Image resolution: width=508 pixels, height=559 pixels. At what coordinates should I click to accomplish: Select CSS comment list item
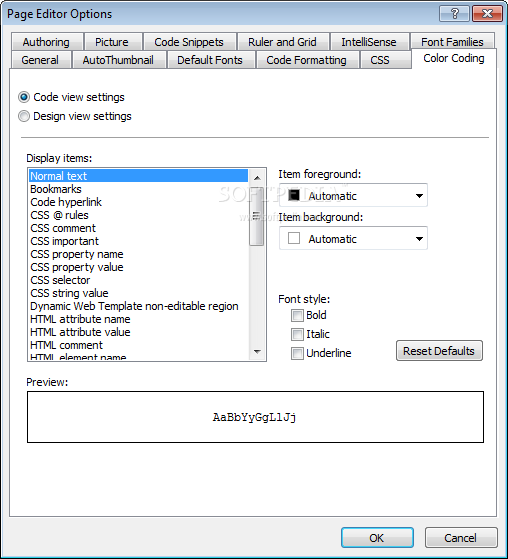pos(138,228)
